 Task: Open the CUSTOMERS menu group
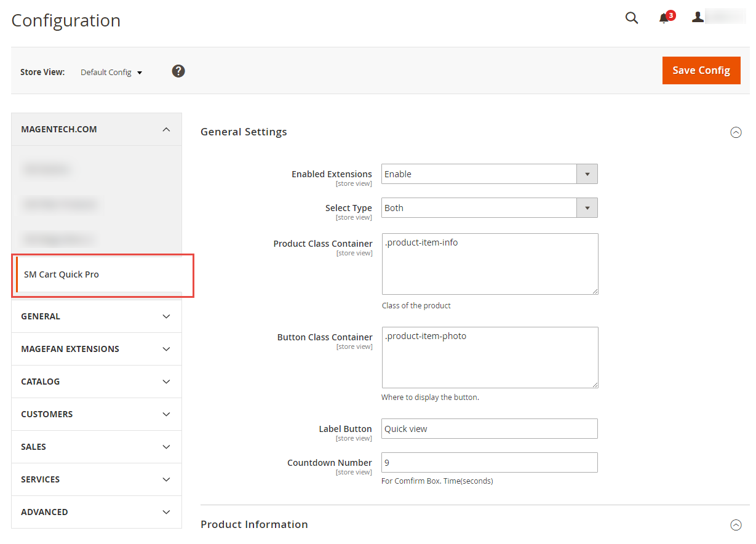coord(97,414)
